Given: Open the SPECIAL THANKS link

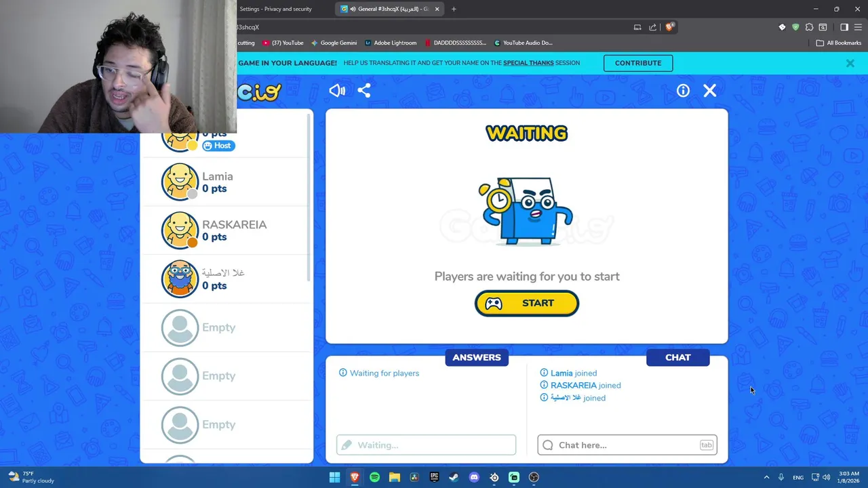Looking at the screenshot, I should pos(528,63).
